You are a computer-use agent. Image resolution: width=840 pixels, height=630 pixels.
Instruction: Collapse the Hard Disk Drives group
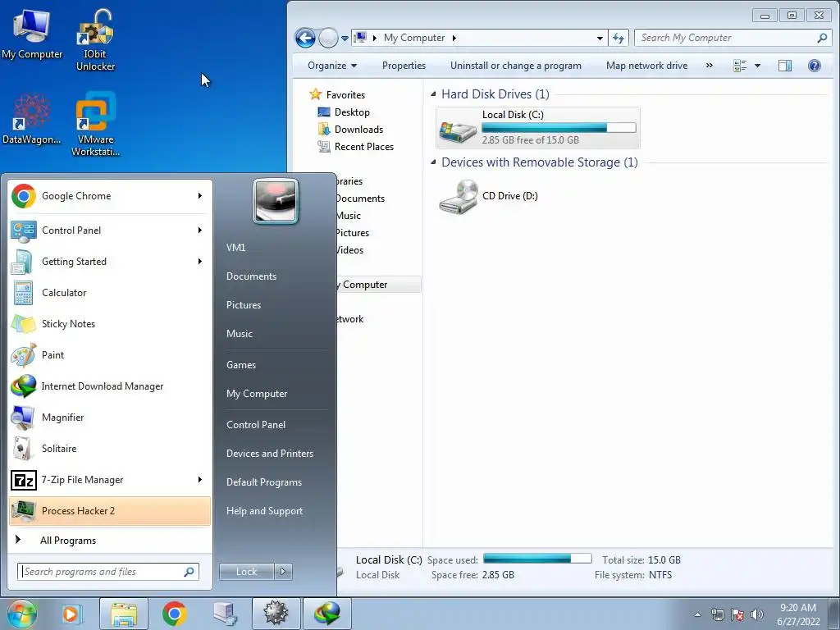[433, 94]
